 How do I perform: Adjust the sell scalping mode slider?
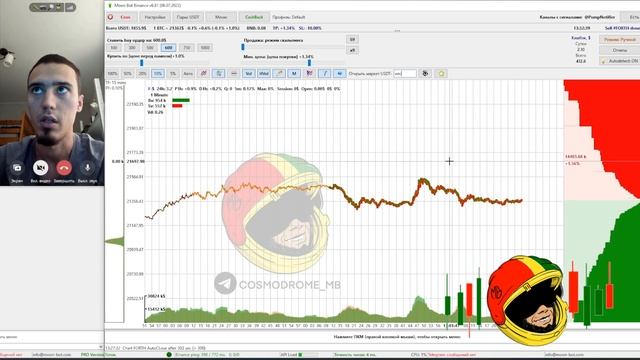click(243, 47)
